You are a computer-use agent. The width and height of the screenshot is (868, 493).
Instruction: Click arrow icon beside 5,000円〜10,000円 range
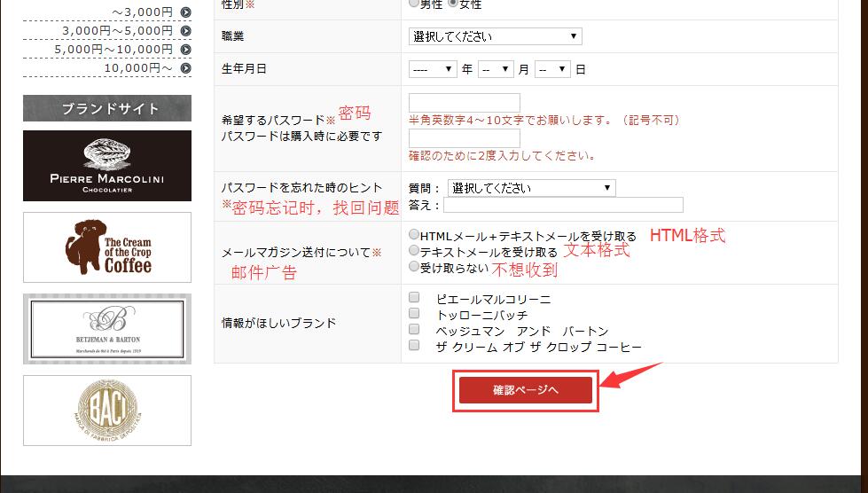pos(185,50)
